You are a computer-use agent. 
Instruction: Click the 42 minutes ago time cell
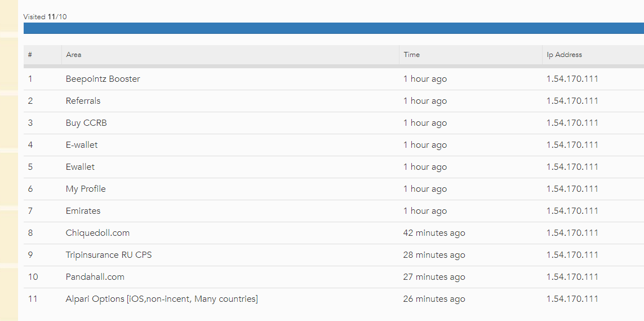point(434,233)
